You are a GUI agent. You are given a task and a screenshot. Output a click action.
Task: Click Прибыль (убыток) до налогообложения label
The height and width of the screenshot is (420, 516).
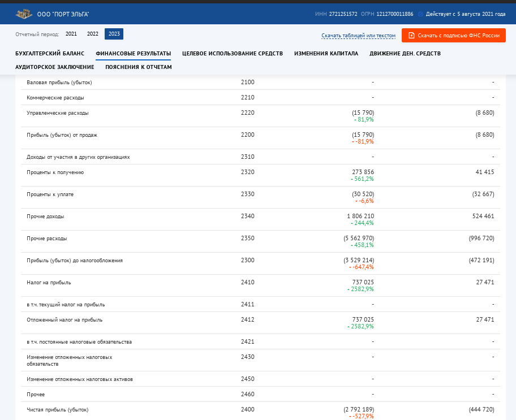75,261
